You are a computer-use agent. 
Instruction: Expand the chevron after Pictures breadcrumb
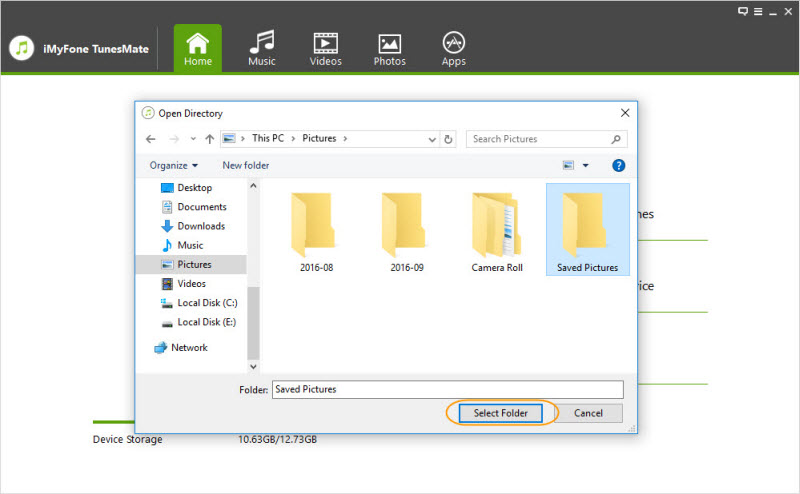[x=345, y=138]
